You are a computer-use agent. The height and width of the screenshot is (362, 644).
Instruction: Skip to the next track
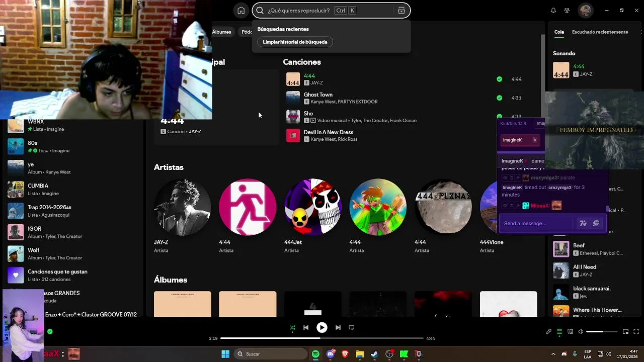pos(338,327)
